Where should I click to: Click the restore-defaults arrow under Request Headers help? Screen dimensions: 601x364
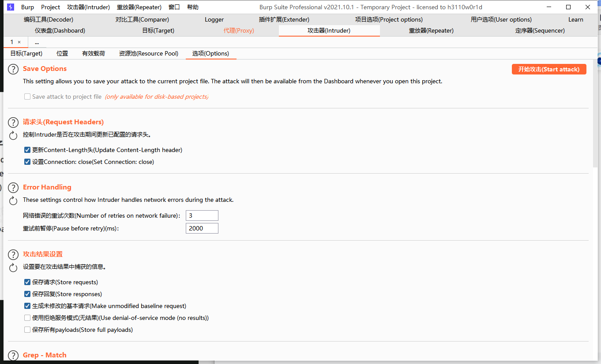pos(13,136)
